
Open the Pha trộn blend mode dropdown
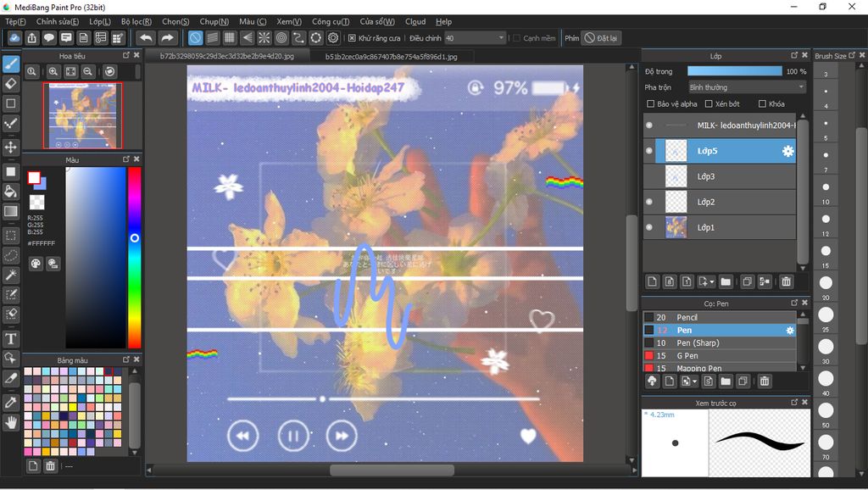747,87
